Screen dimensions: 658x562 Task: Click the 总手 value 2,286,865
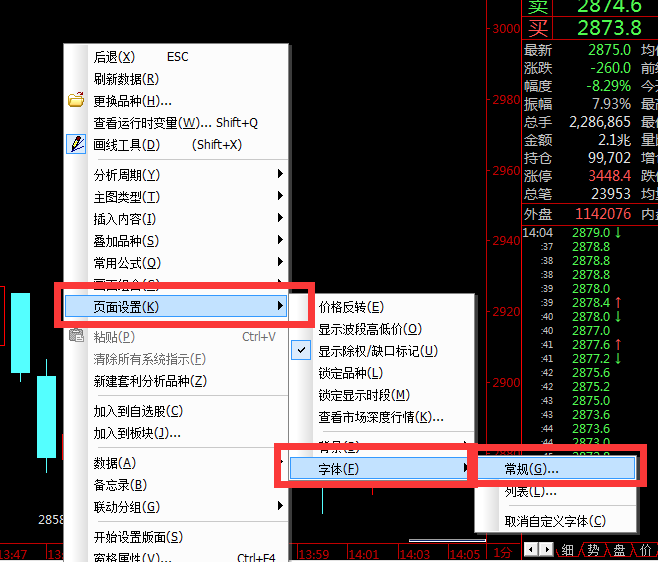(600, 122)
